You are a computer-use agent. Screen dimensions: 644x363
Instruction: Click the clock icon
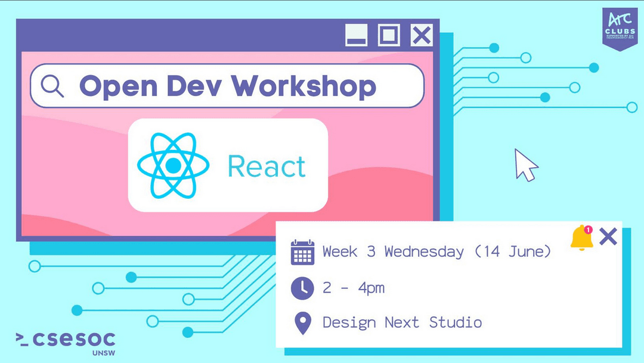302,288
